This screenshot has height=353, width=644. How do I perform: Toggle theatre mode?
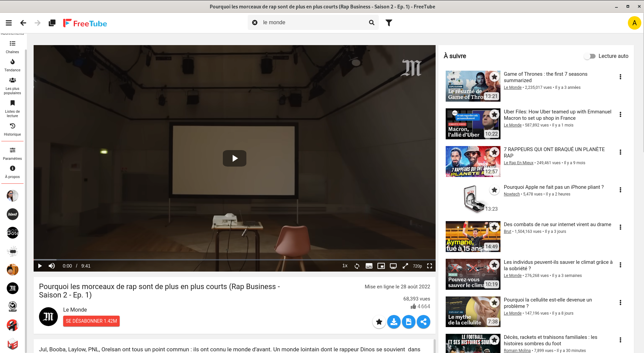tap(393, 266)
